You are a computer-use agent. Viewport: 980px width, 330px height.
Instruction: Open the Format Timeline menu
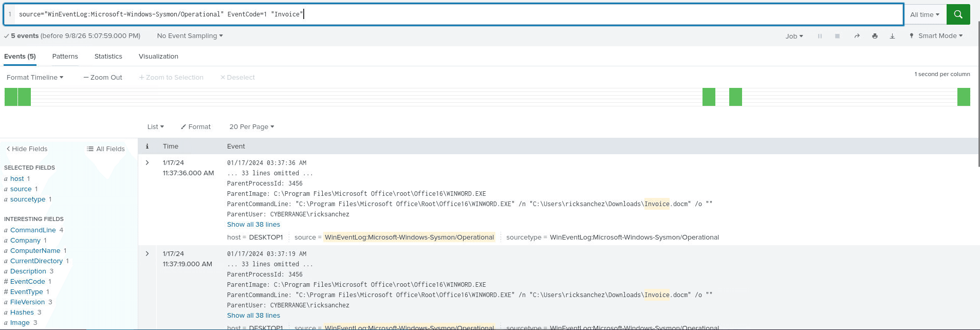tap(35, 78)
